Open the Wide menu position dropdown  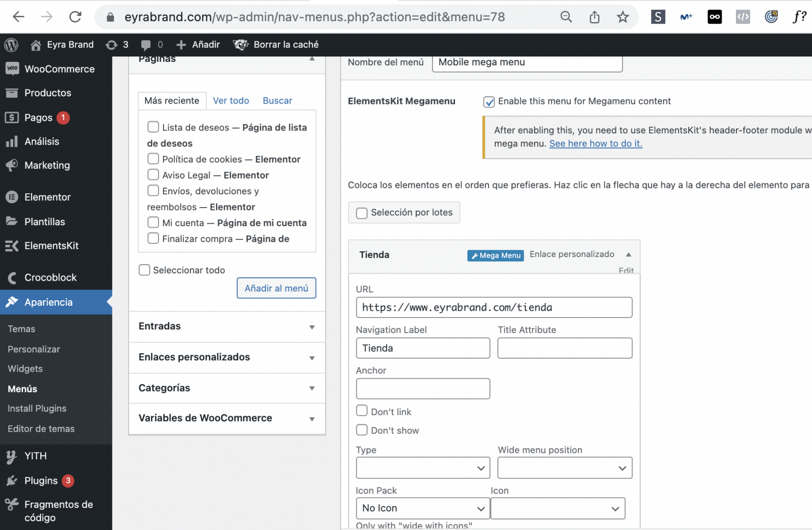pos(565,468)
